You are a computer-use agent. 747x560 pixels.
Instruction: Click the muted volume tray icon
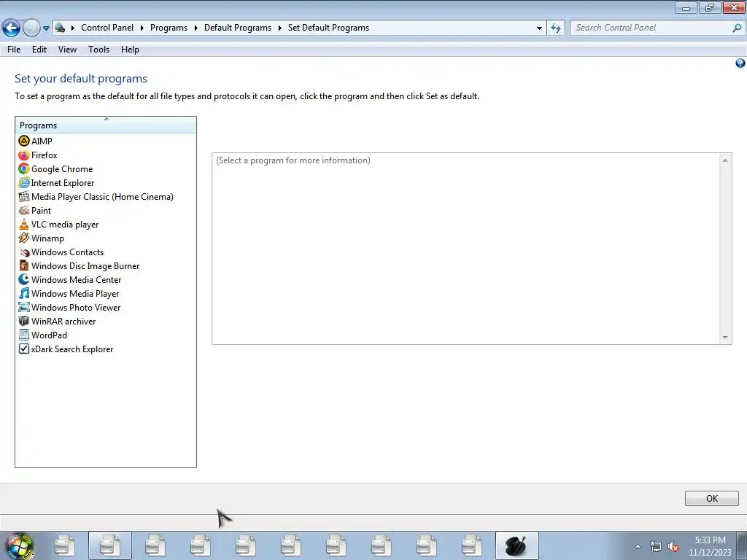click(673, 547)
